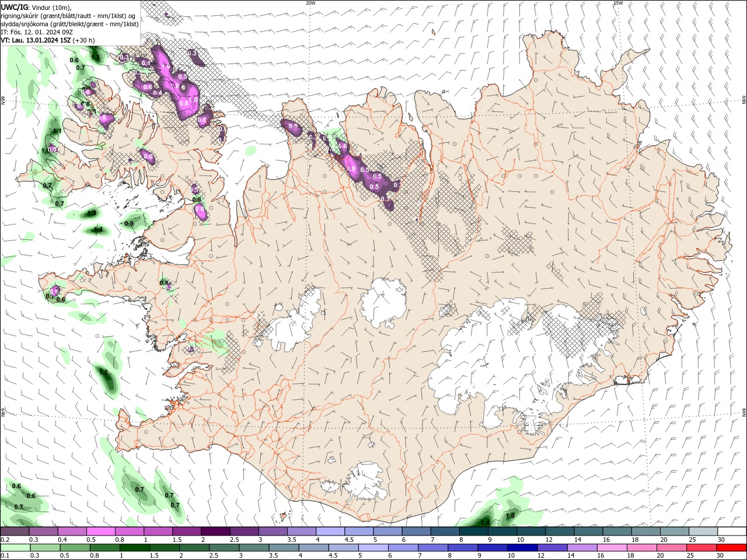Click the 15W longitude label
This screenshot has height=560, width=747.
coord(618,3)
